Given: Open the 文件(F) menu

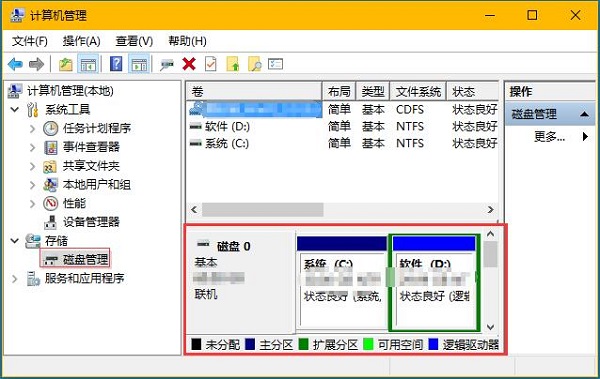Looking at the screenshot, I should click(x=29, y=41).
